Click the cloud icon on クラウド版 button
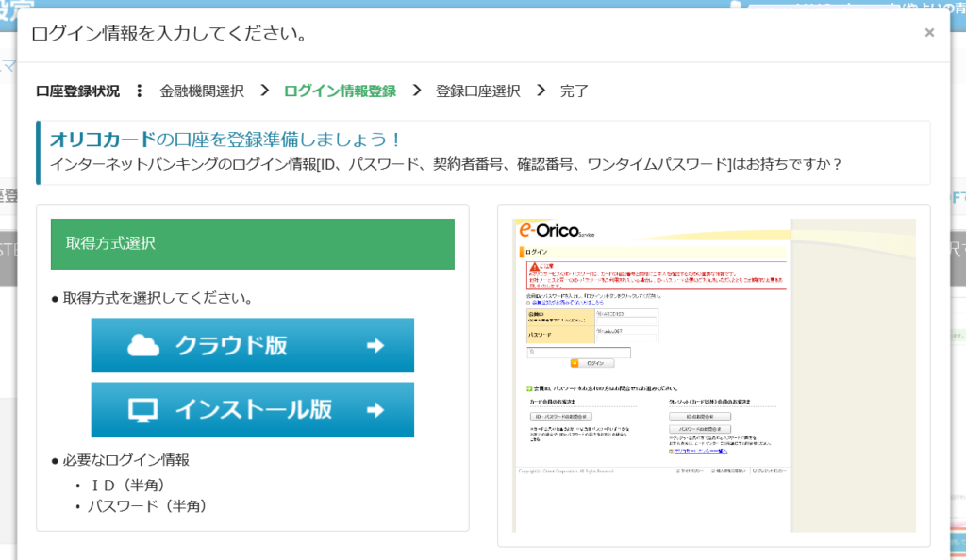966x560 pixels. (x=143, y=346)
